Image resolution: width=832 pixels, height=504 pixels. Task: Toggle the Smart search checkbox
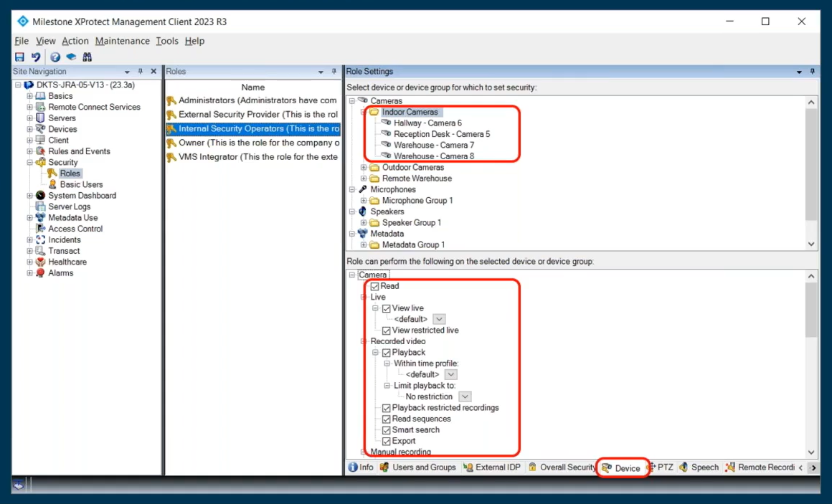click(x=387, y=430)
